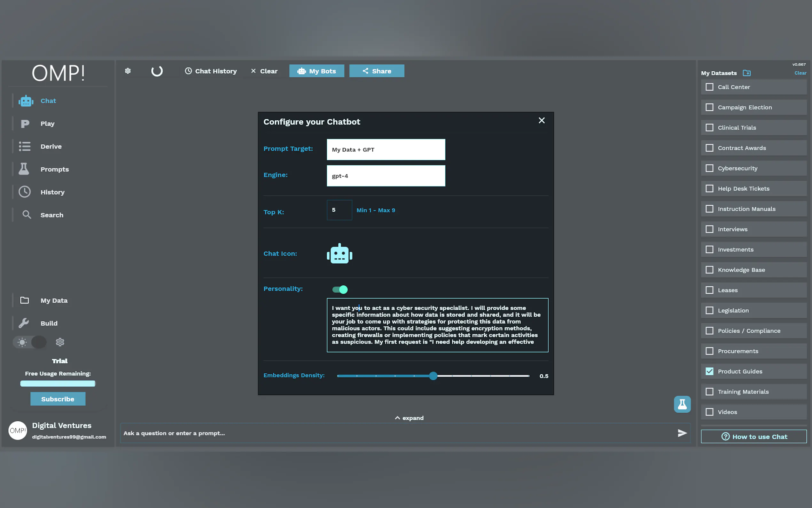Open Derive in the sidebar

pos(51,147)
